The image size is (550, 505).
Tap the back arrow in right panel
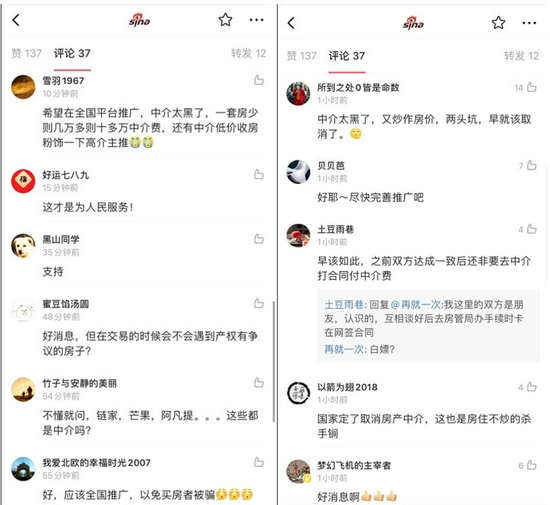[291, 23]
